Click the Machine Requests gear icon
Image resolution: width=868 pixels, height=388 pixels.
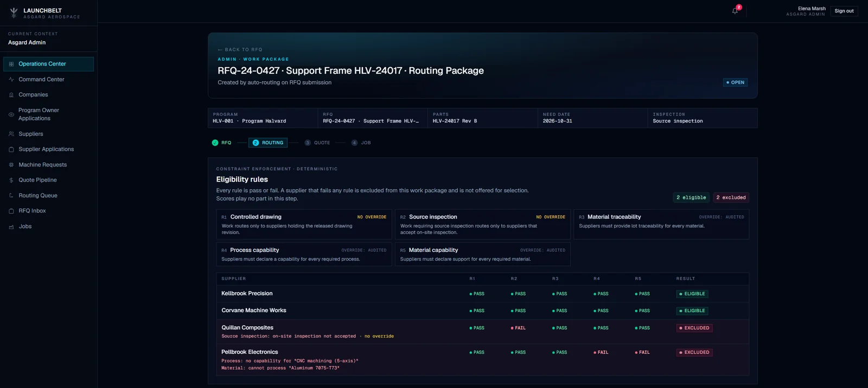tap(11, 165)
